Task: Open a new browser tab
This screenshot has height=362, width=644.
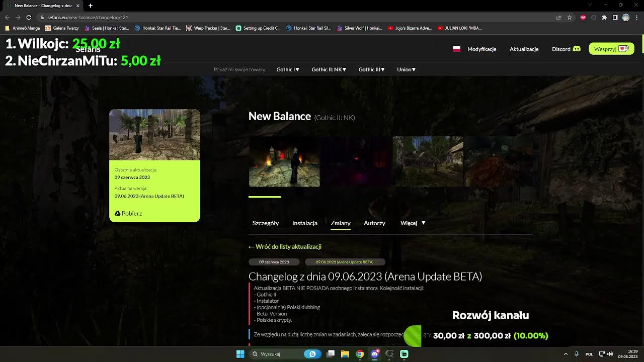Action: point(91,6)
